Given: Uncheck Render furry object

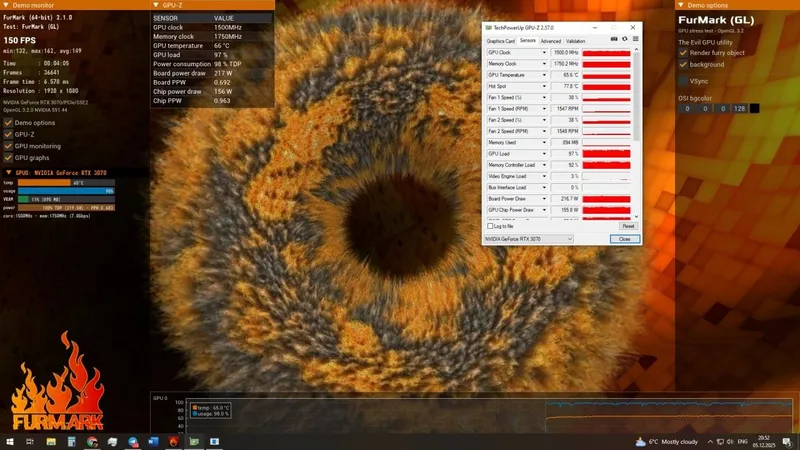Looking at the screenshot, I should (683, 53).
